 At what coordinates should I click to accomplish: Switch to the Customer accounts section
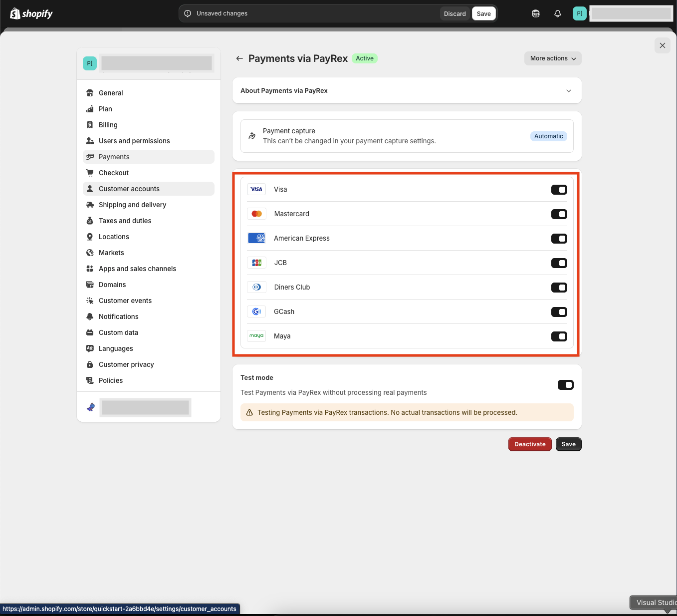point(129,189)
